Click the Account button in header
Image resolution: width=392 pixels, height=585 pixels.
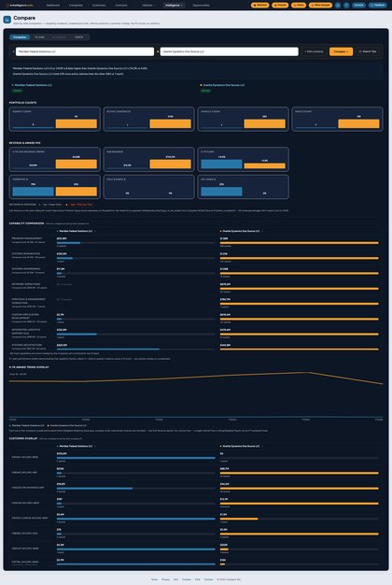point(358,6)
